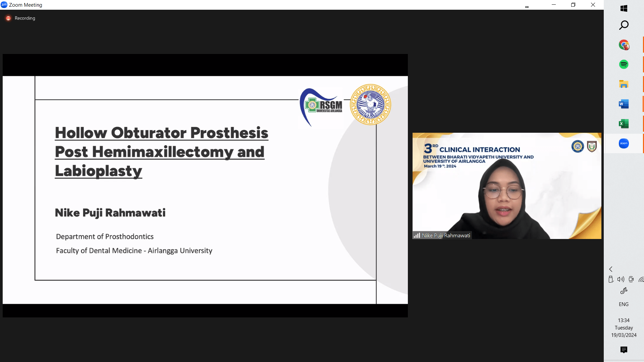Click the slide title Hollow Obturator Prosthesis
The image size is (644, 362).
(162, 152)
